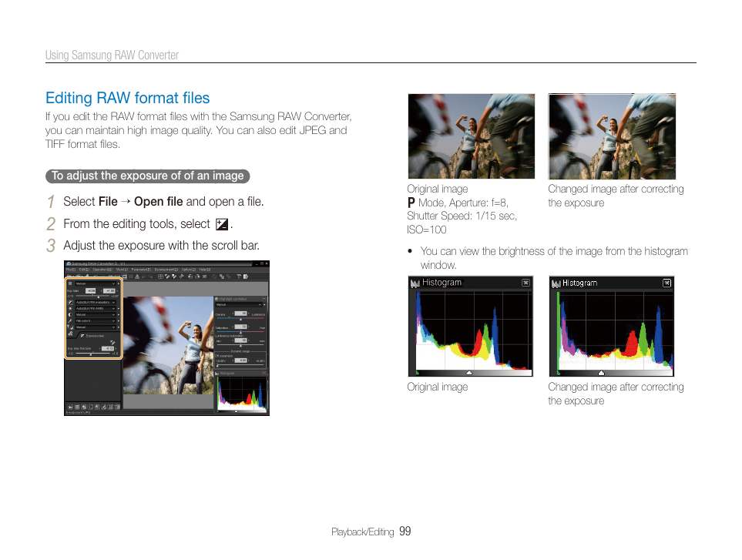
Task: Click the Original image photo thumbnail
Action: click(x=472, y=136)
